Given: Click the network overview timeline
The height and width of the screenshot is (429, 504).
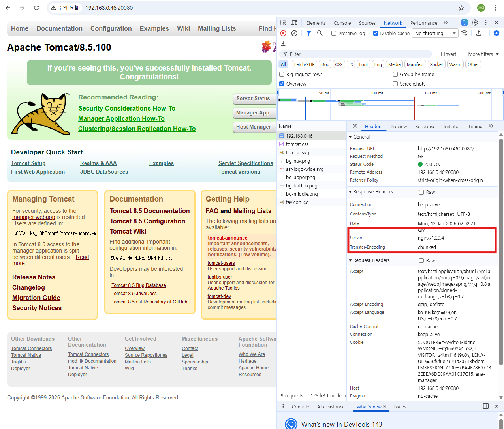Looking at the screenshot, I should (390, 105).
